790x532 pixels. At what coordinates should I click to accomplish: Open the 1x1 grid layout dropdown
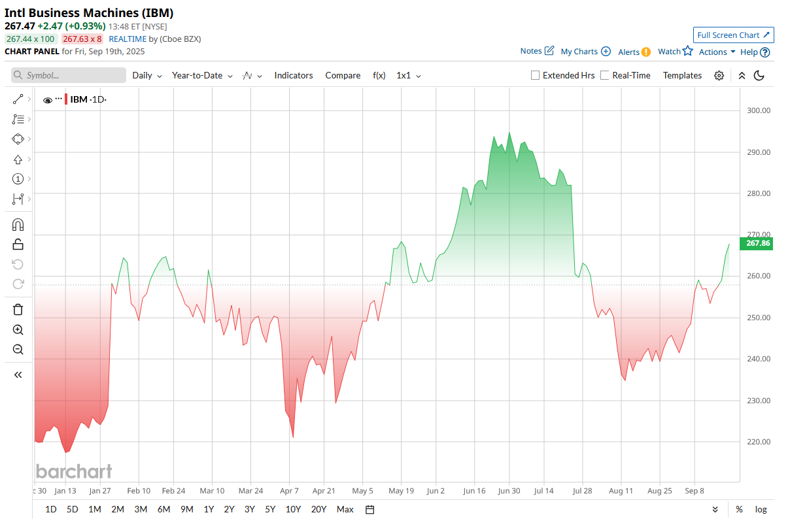[409, 76]
